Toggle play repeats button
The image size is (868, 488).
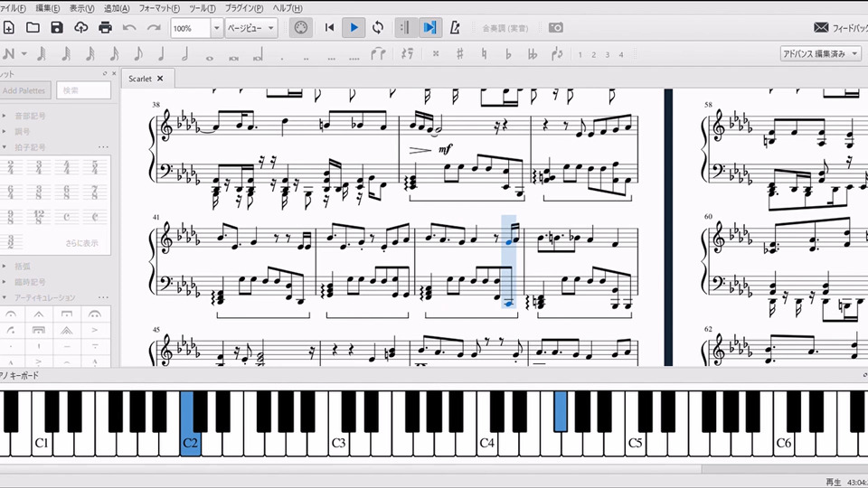pos(405,28)
